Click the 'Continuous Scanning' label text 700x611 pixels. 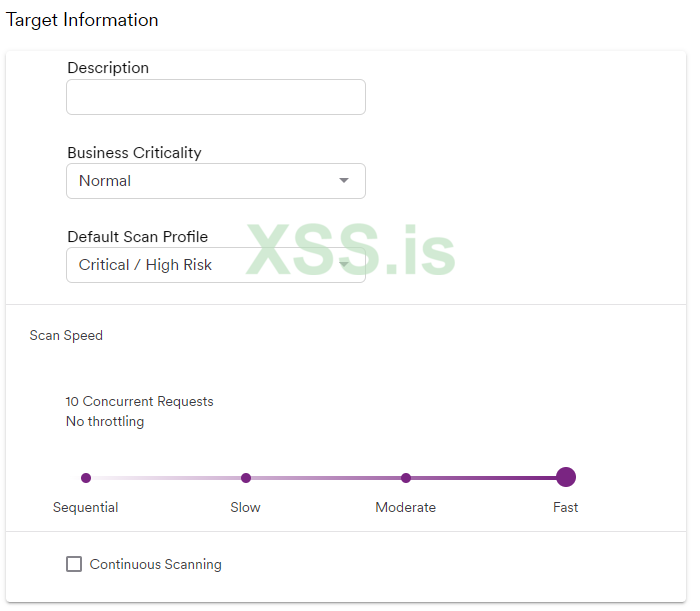[156, 564]
